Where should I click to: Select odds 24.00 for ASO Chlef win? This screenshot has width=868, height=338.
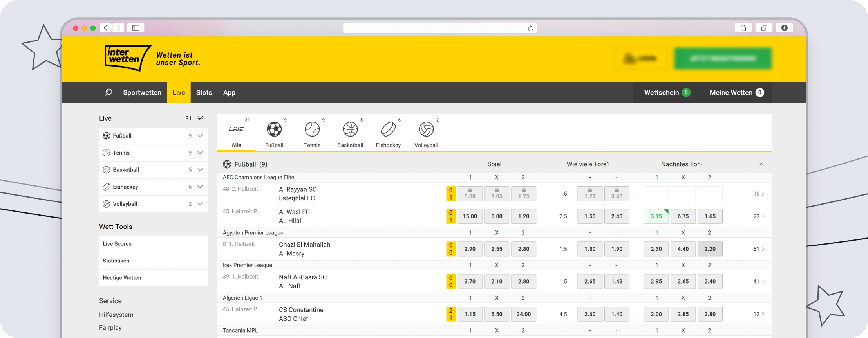(x=524, y=314)
